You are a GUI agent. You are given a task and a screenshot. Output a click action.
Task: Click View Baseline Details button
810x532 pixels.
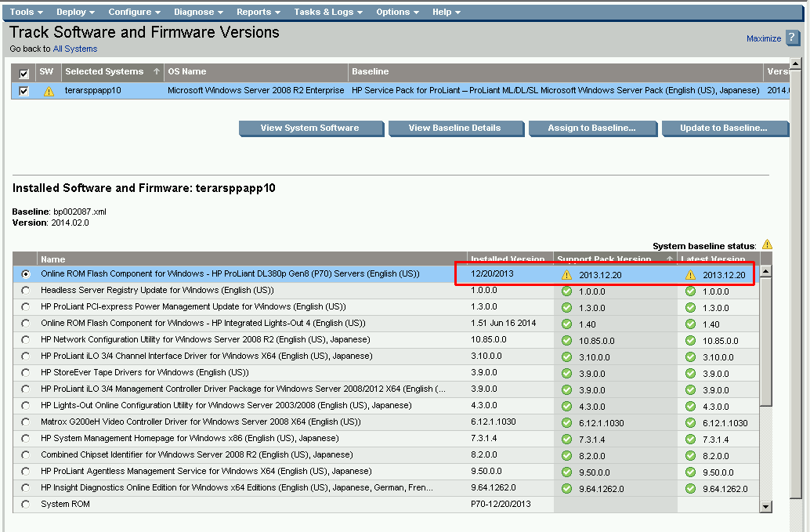(x=455, y=128)
